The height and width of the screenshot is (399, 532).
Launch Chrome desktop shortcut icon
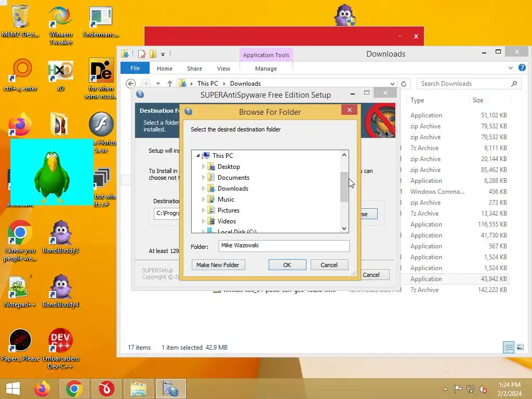tap(20, 241)
